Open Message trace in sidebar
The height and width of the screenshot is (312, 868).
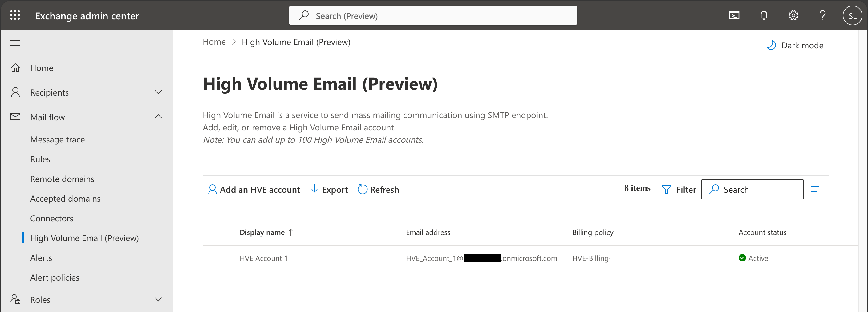click(x=57, y=139)
